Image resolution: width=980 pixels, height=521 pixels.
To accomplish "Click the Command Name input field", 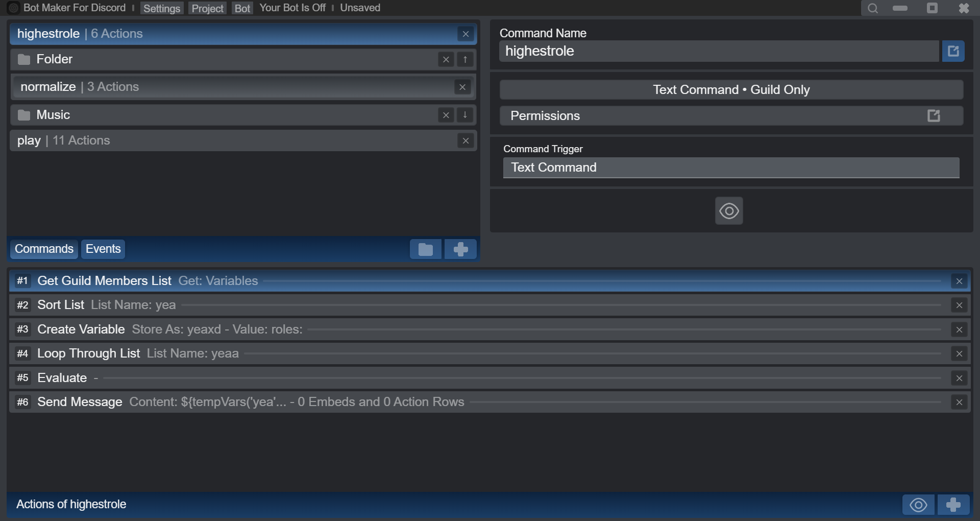I will 719,51.
